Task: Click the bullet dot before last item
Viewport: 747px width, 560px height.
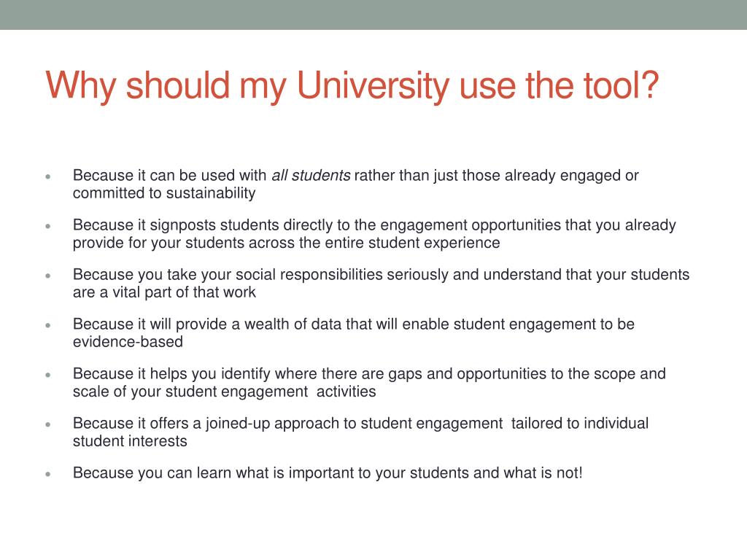Action: coord(47,474)
